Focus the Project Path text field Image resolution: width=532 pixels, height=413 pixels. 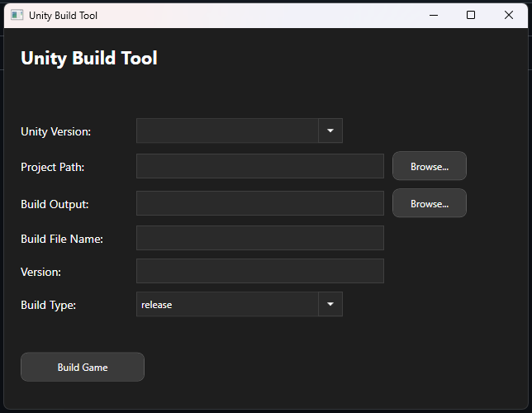pyautogui.click(x=260, y=166)
